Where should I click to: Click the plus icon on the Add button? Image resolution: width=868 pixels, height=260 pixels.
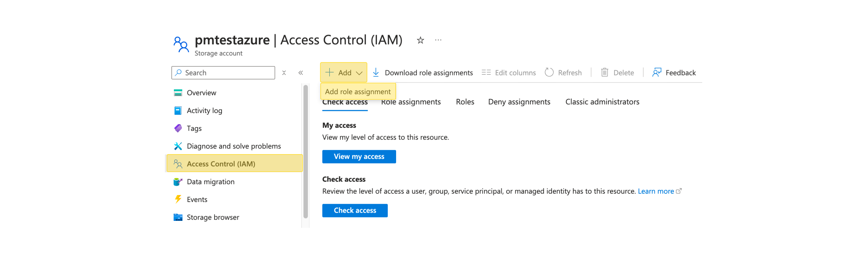point(329,72)
